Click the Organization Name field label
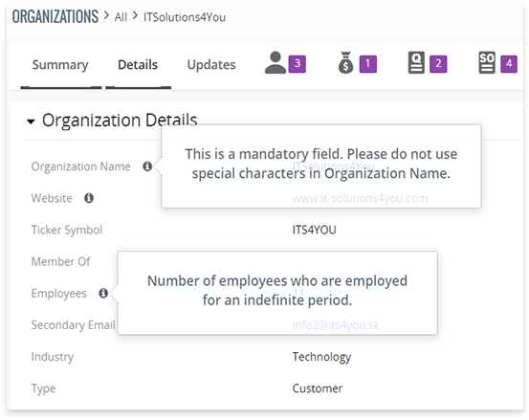Viewport: 529px width, 420px height. (80, 166)
